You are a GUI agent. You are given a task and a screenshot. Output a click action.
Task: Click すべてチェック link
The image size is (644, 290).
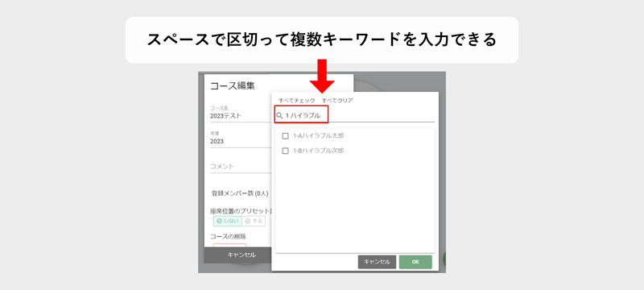[297, 100]
